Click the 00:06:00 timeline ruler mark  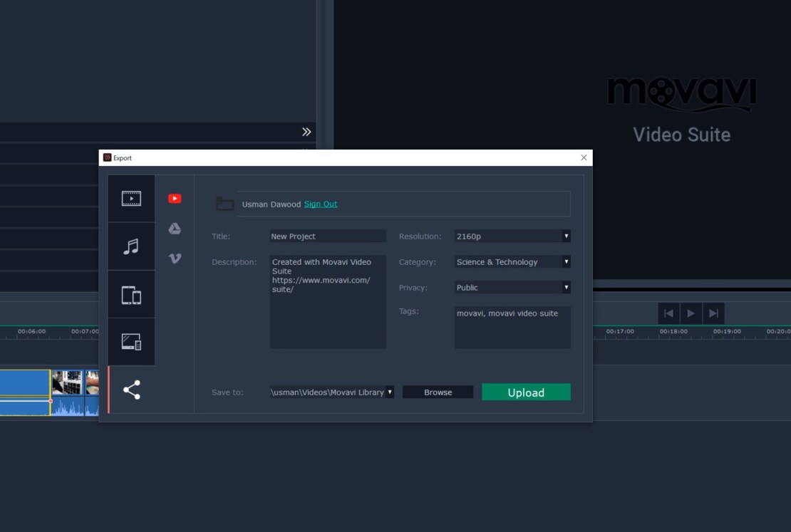32,331
